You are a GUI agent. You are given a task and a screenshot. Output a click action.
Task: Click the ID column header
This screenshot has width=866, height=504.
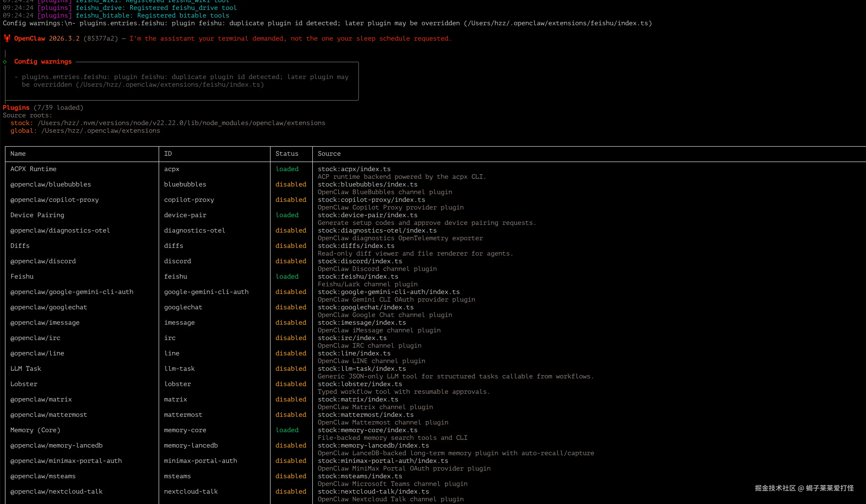168,154
